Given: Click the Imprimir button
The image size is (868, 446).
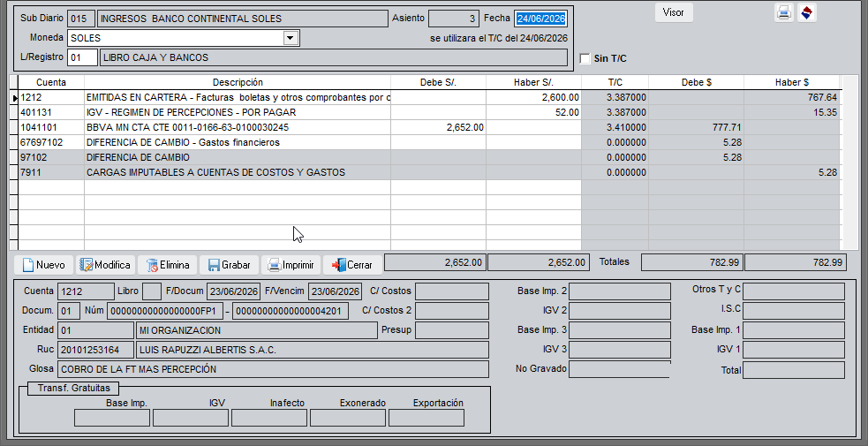Looking at the screenshot, I should (291, 265).
